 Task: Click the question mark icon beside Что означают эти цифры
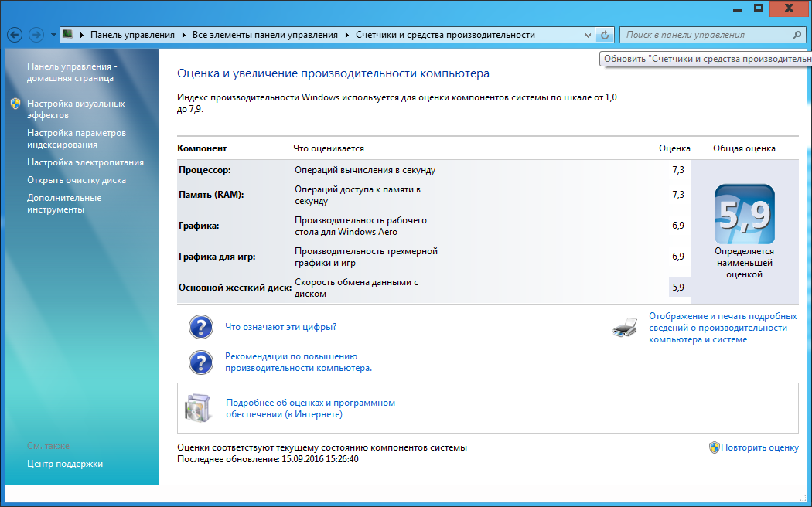point(200,326)
